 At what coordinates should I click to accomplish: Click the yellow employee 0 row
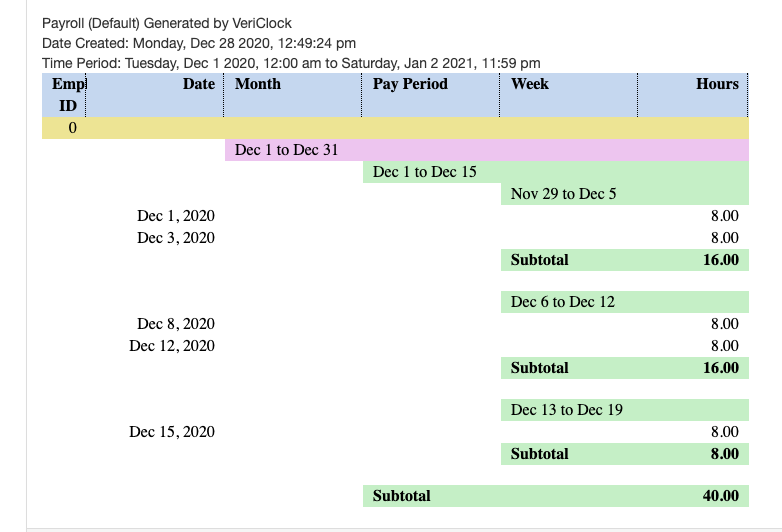tap(394, 128)
